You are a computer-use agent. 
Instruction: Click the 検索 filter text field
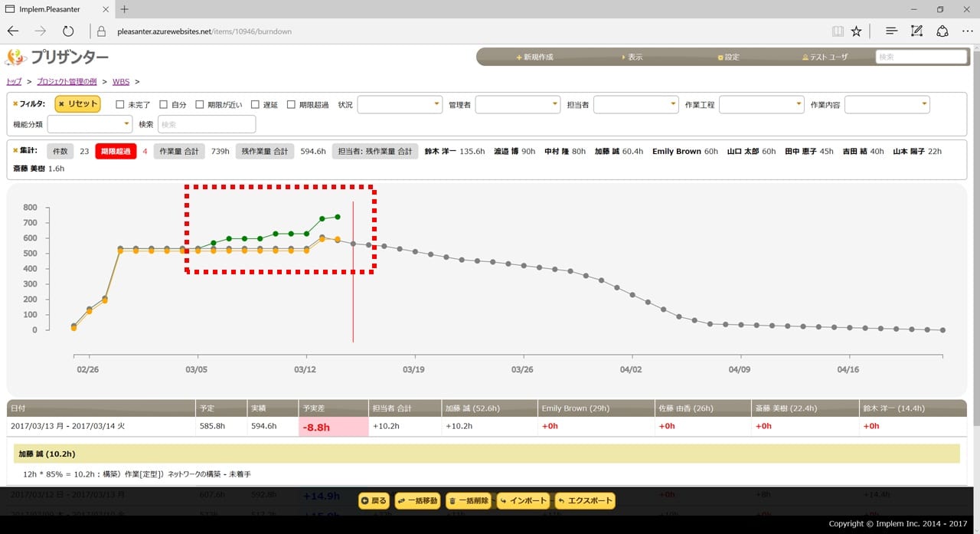(x=207, y=124)
